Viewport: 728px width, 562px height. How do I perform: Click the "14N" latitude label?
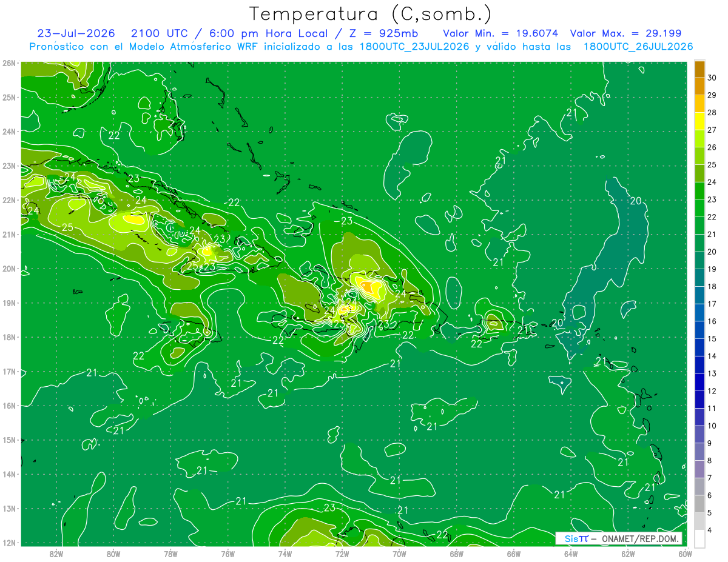[x=9, y=474]
